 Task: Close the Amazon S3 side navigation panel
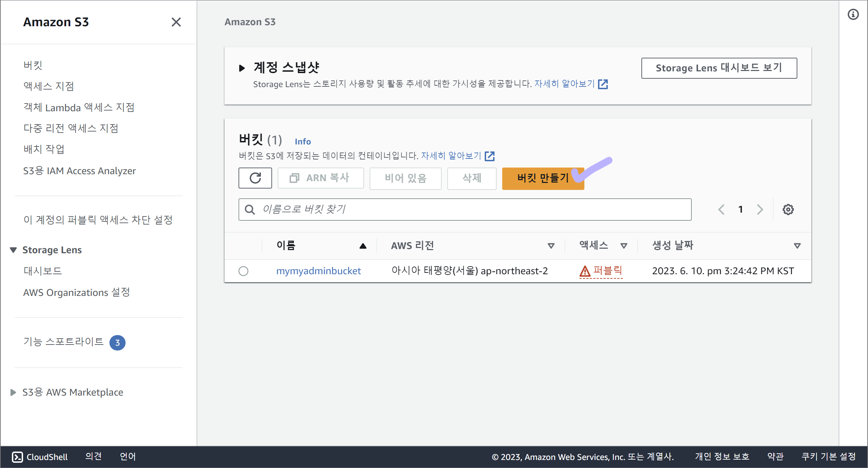[176, 22]
